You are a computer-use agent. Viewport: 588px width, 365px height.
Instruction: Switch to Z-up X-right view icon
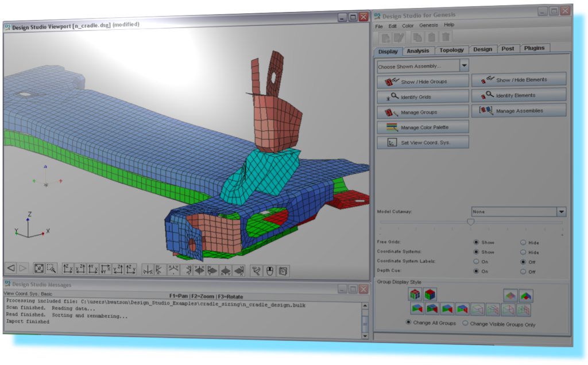click(x=68, y=269)
